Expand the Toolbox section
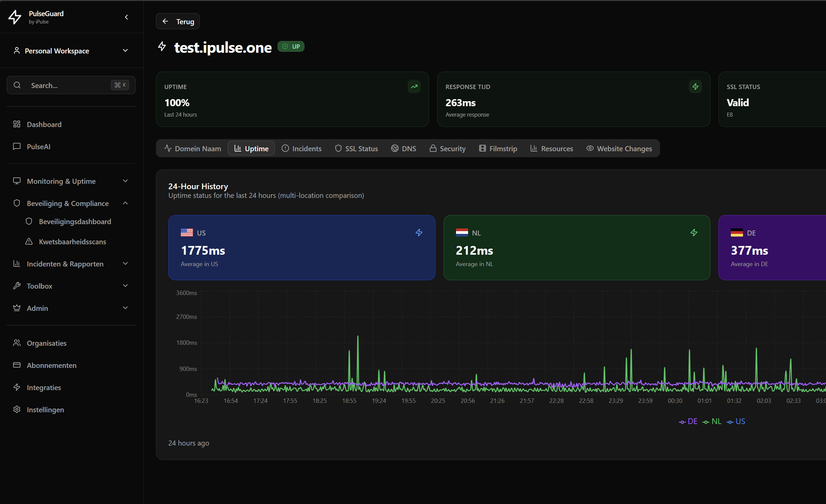Screen dimensions: 826x504 point(71,286)
